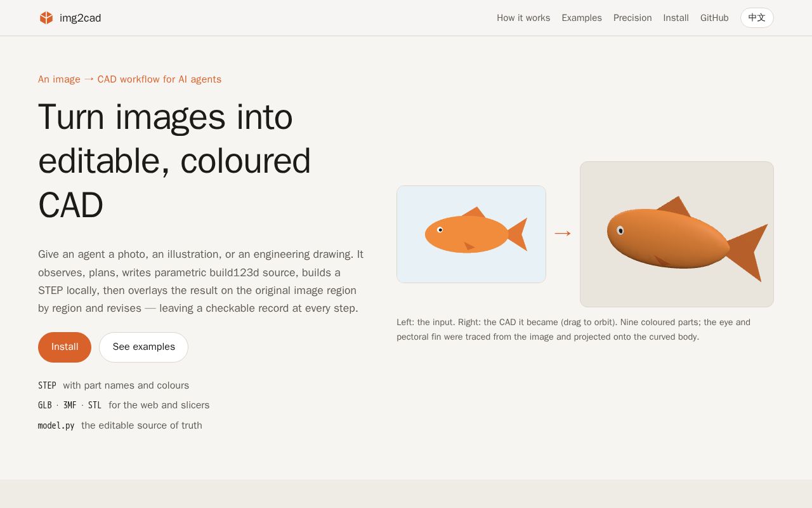The image size is (812, 508).
Task: Jump to the Precision section
Action: [x=632, y=18]
